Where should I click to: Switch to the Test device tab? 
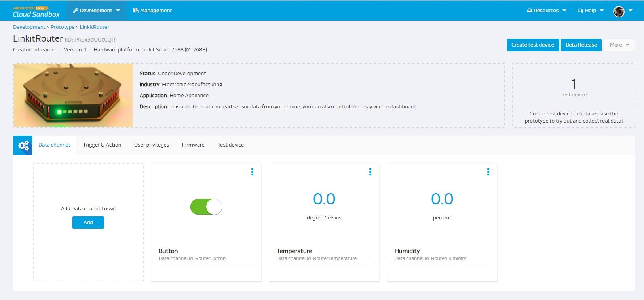[231, 145]
